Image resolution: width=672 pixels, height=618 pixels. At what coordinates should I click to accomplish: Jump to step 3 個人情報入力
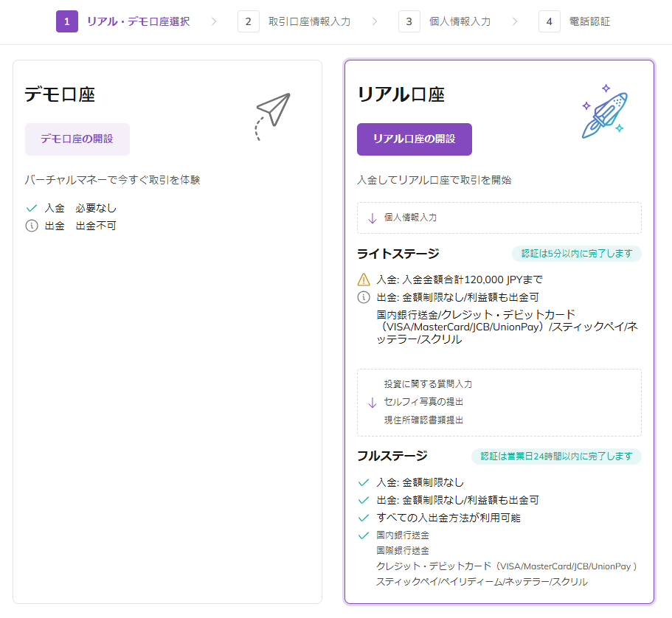(x=445, y=21)
